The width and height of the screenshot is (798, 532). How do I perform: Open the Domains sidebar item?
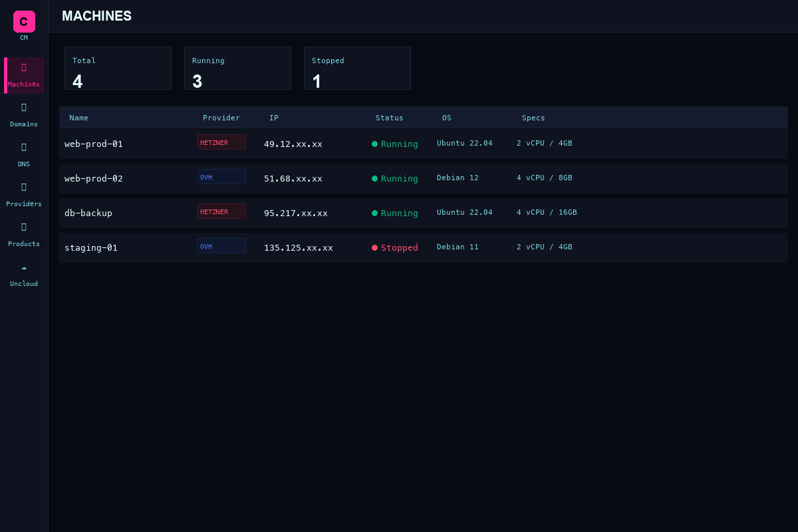coord(24,115)
